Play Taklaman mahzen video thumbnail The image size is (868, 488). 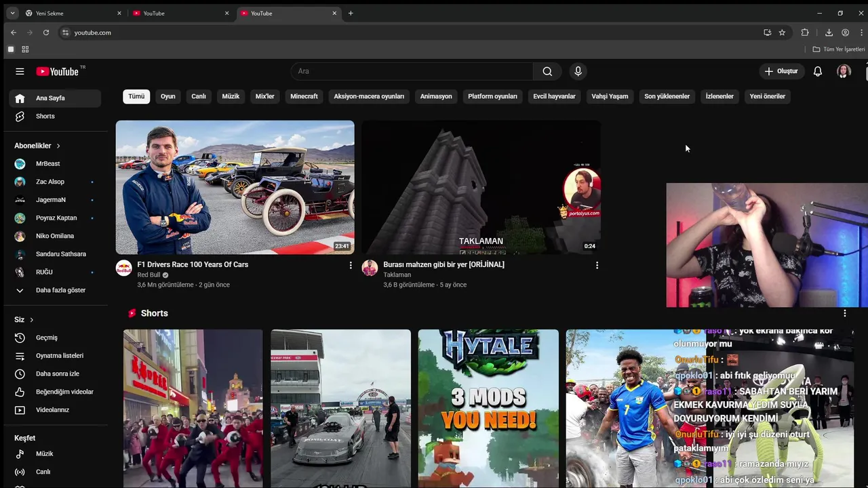[481, 187]
